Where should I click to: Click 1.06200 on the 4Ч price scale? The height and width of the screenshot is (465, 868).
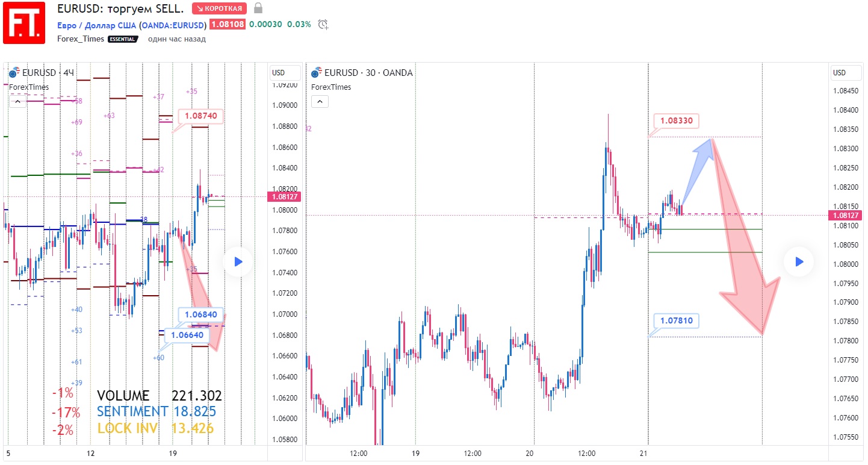[285, 398]
